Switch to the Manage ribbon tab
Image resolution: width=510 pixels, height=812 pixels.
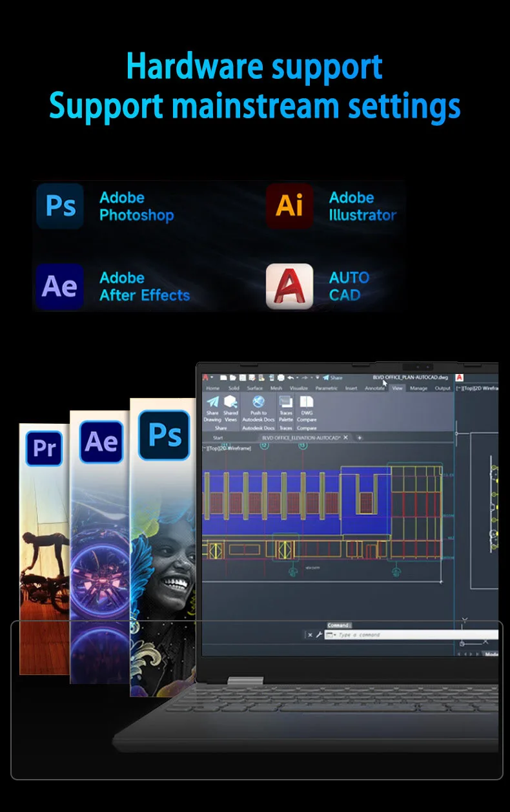(x=419, y=388)
